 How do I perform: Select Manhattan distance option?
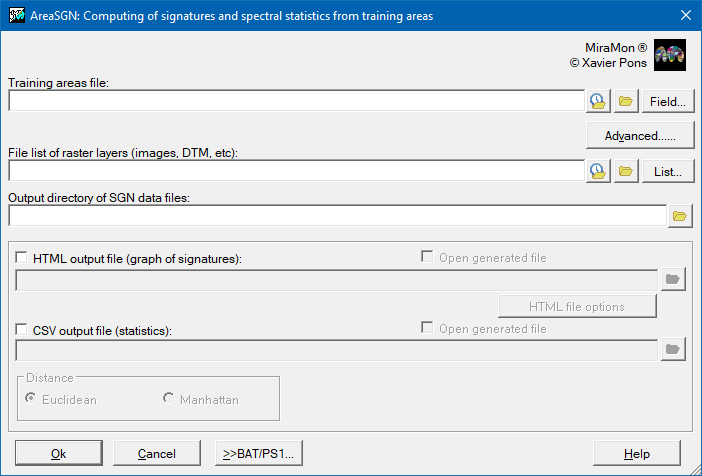pos(168,399)
